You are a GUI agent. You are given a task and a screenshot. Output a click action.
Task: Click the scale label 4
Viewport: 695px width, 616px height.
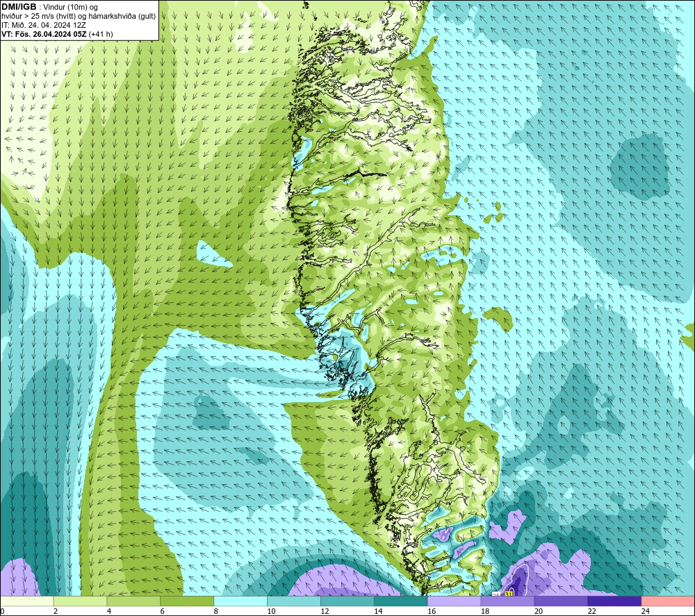click(x=109, y=611)
